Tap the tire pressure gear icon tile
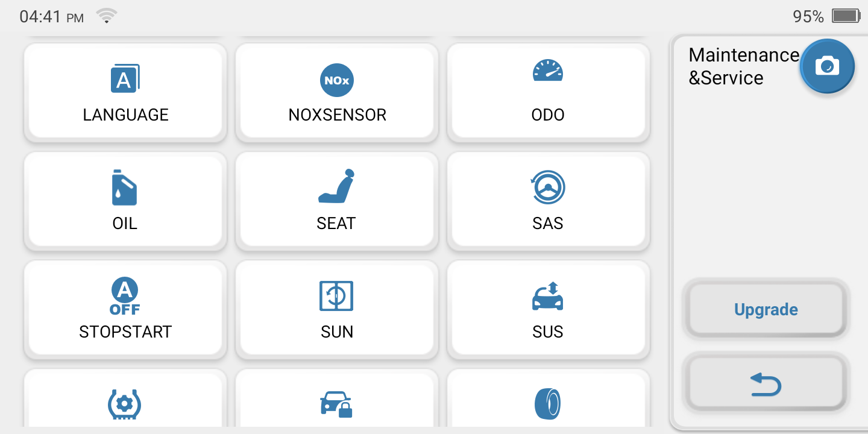Viewport: 868px width, 434px height. click(x=125, y=398)
